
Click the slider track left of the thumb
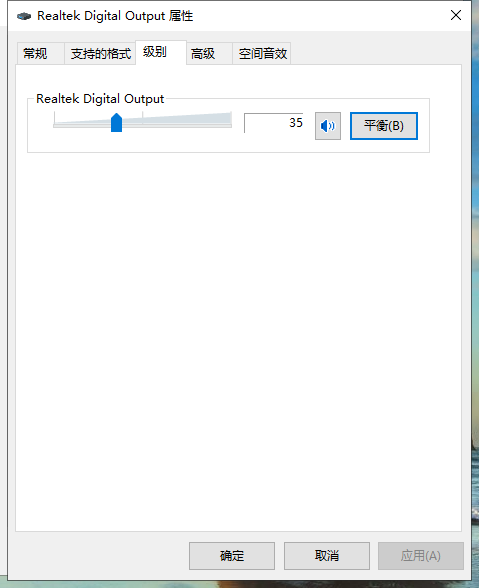click(x=82, y=126)
